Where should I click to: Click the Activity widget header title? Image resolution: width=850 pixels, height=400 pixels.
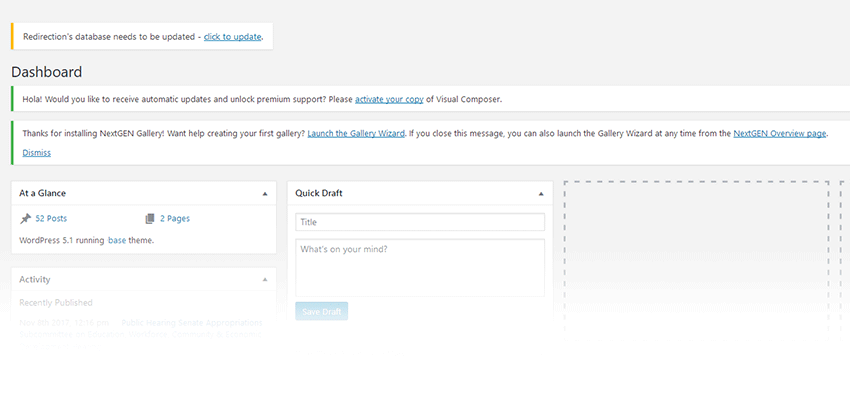coord(35,280)
